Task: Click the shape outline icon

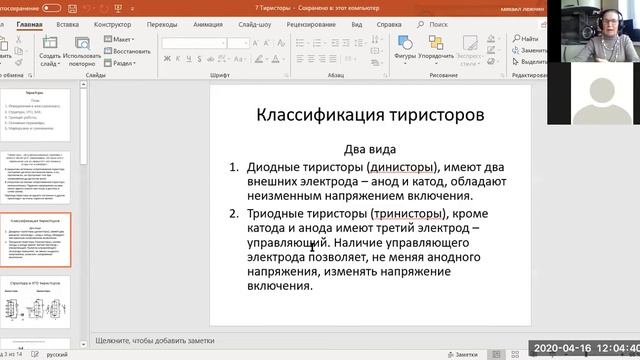Action: coord(492,50)
